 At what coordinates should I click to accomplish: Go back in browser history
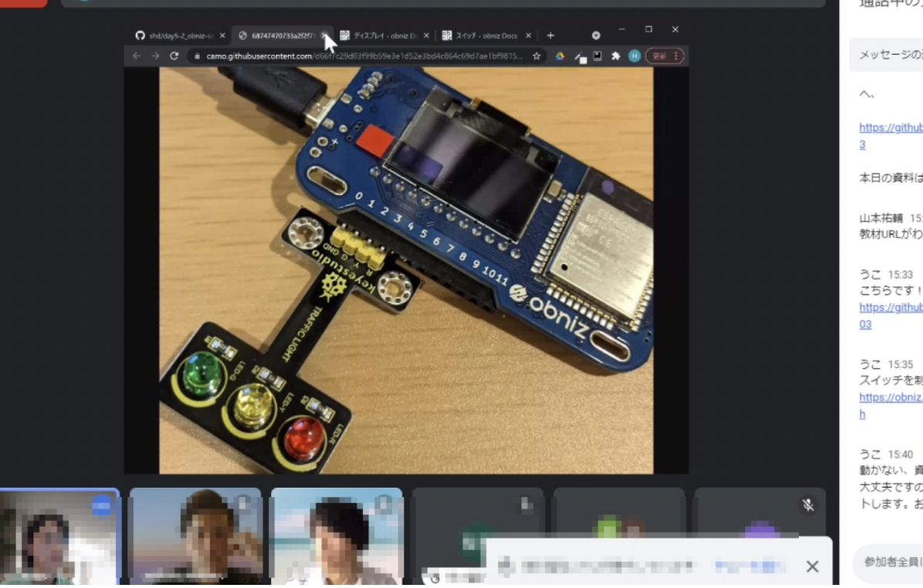[x=137, y=56]
